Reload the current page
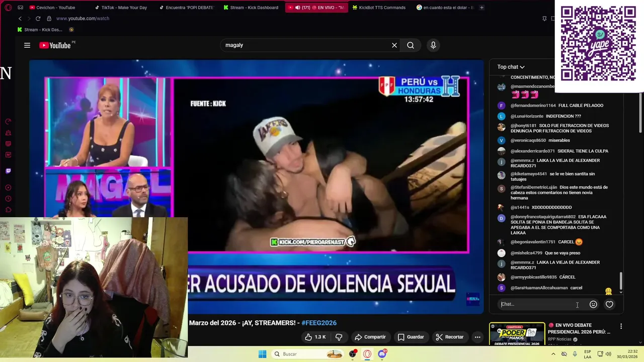 [38, 19]
